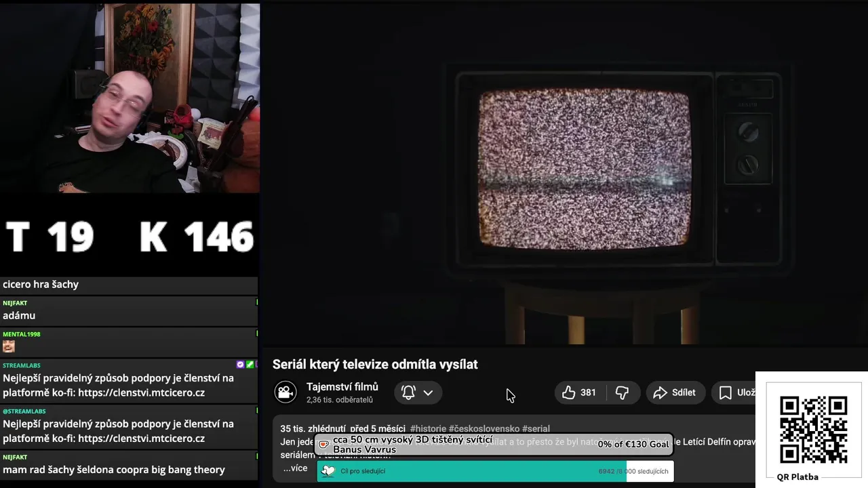Click the #československo hashtag
This screenshot has height=488, width=868.
[484, 428]
